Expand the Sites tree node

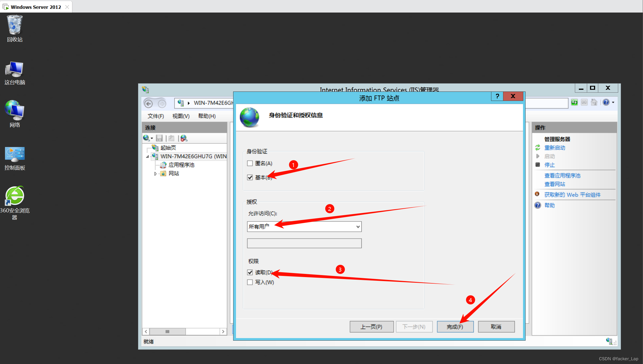(155, 174)
